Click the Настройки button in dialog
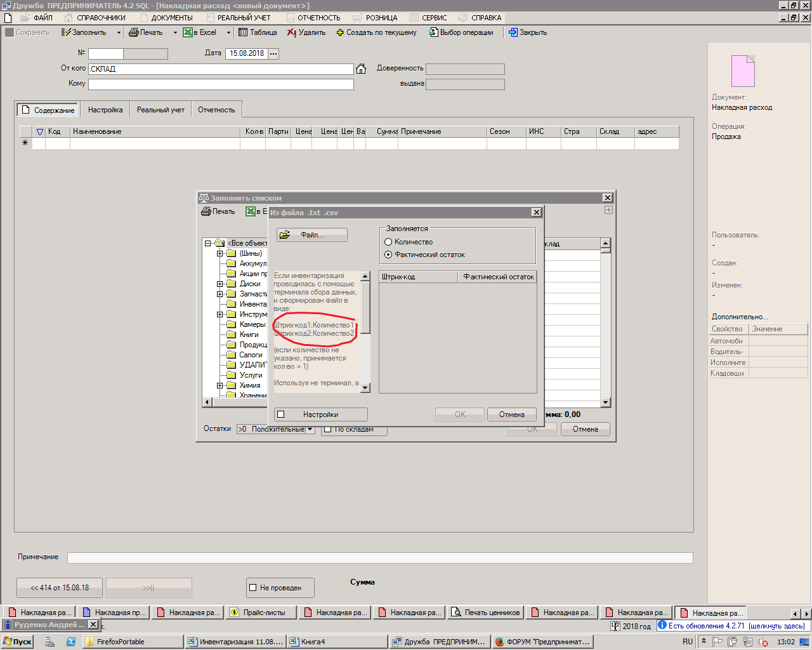 320,415
